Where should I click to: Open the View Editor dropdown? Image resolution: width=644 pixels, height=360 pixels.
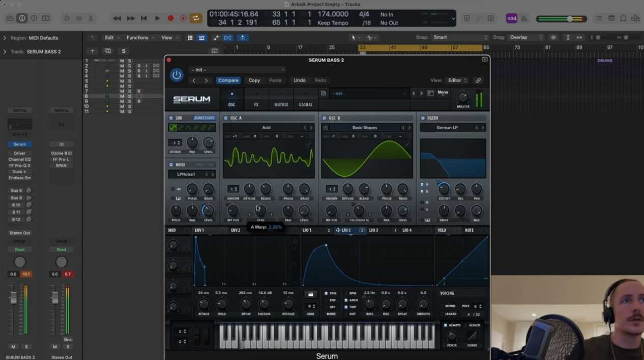(x=457, y=80)
